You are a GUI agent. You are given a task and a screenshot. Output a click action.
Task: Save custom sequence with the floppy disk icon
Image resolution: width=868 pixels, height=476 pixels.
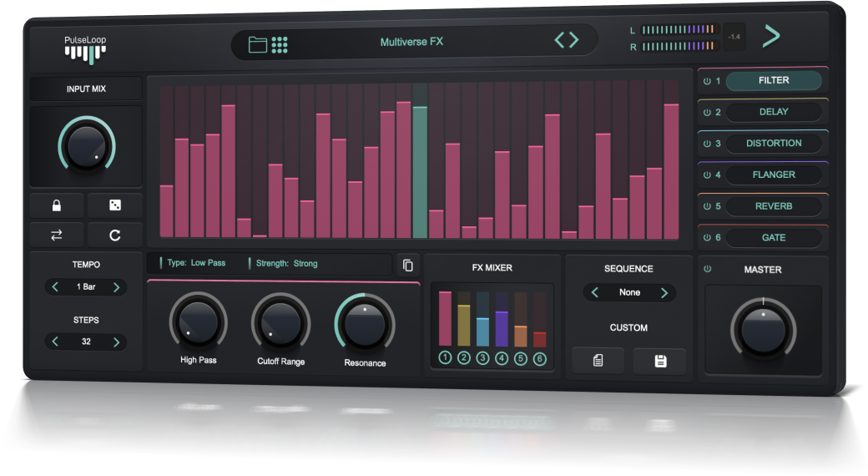(x=660, y=361)
